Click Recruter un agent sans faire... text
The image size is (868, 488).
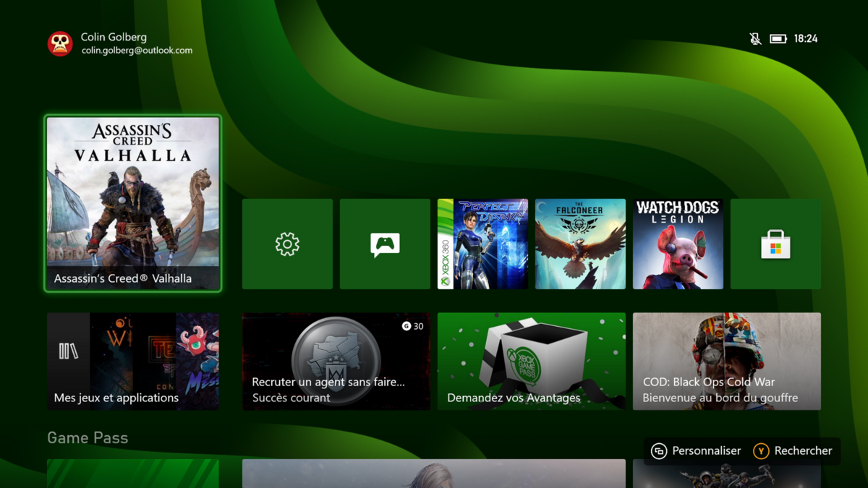pyautogui.click(x=328, y=382)
